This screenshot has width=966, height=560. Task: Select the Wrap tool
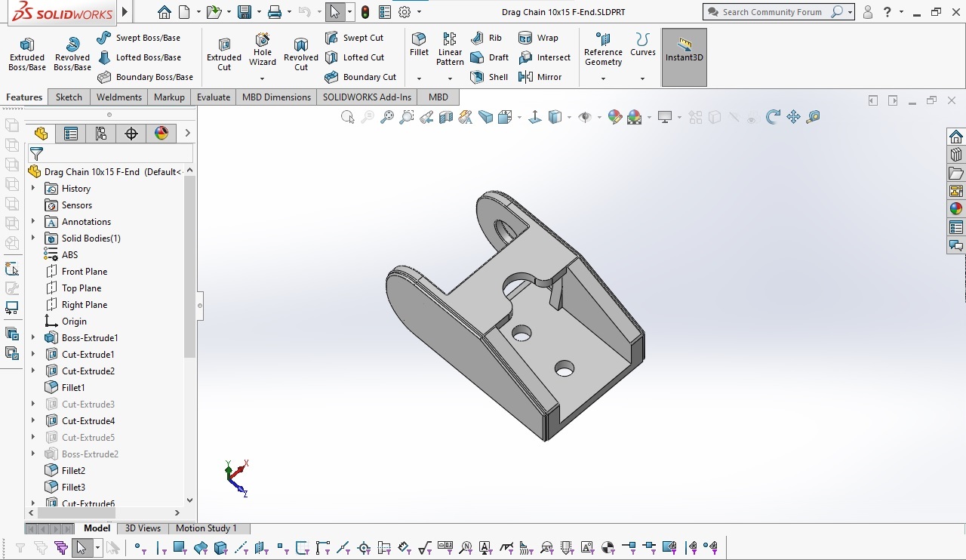click(538, 38)
